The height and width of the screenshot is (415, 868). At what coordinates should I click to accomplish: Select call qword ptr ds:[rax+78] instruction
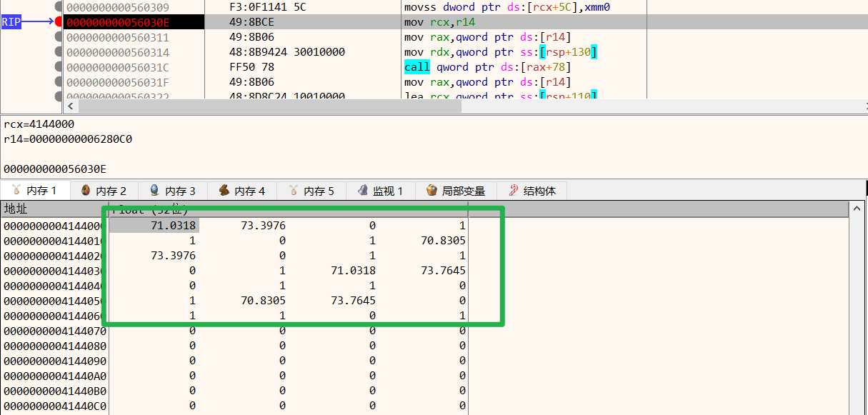click(487, 67)
